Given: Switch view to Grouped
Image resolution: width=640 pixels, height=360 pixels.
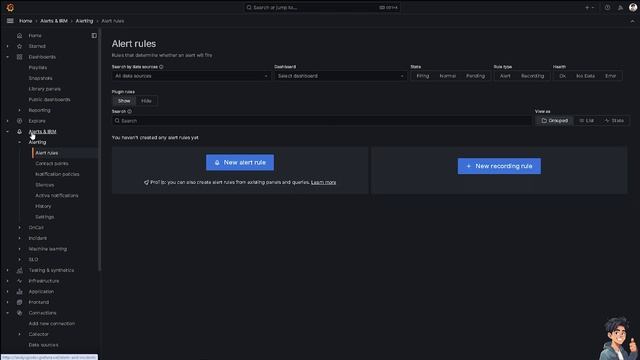Looking at the screenshot, I should (554, 120).
